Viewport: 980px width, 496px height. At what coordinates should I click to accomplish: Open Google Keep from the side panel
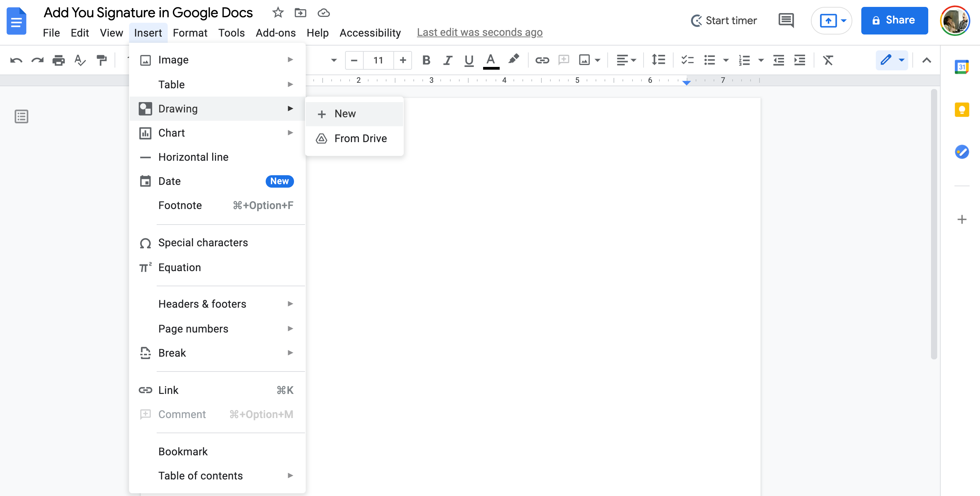pos(962,110)
